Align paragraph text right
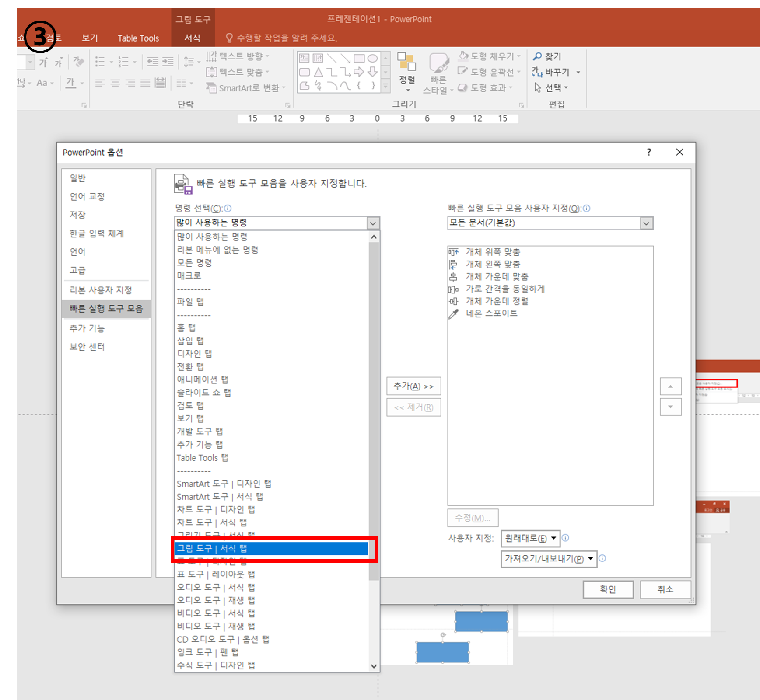 pos(130,83)
